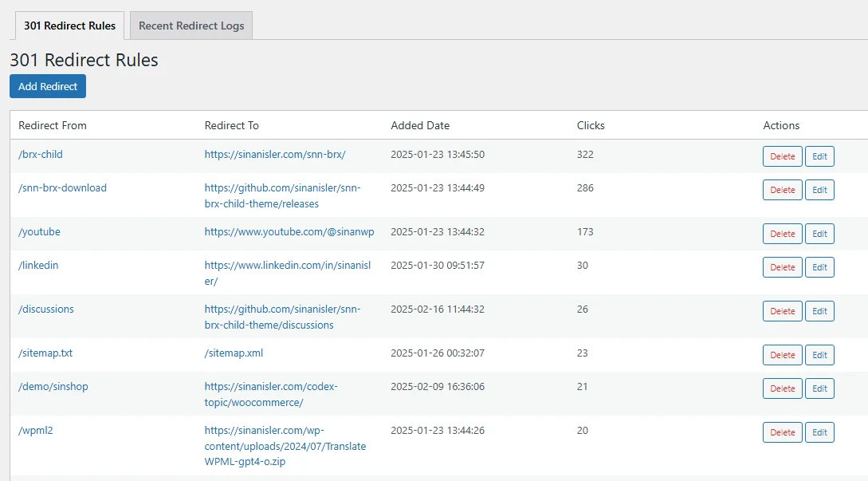The height and width of the screenshot is (481, 868).
Task: Delete the /brx-child redirect rule
Action: pyautogui.click(x=782, y=156)
